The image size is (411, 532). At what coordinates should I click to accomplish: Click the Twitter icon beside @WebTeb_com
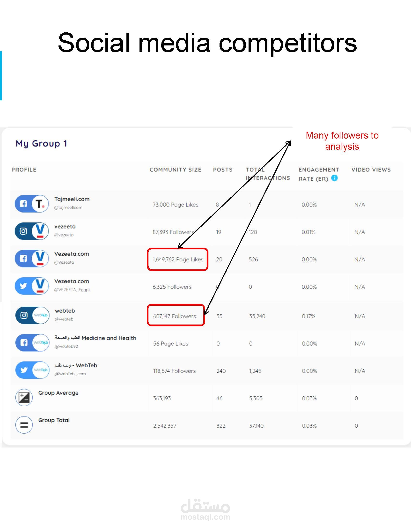[24, 370]
